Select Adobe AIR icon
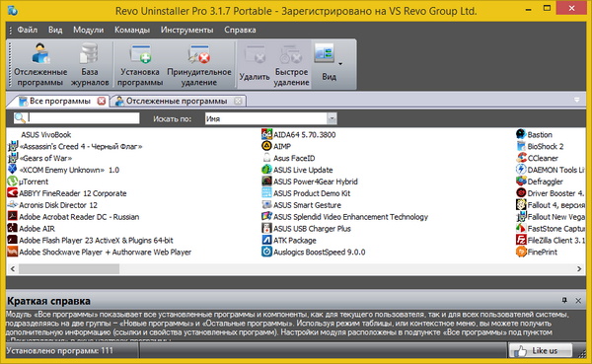Screen dimensions: 592x364 pyautogui.click(x=13, y=229)
